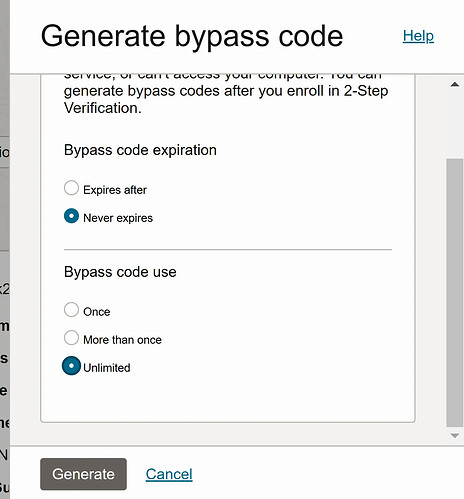Click the Expires after label text
The image size is (464, 499).
coord(115,190)
